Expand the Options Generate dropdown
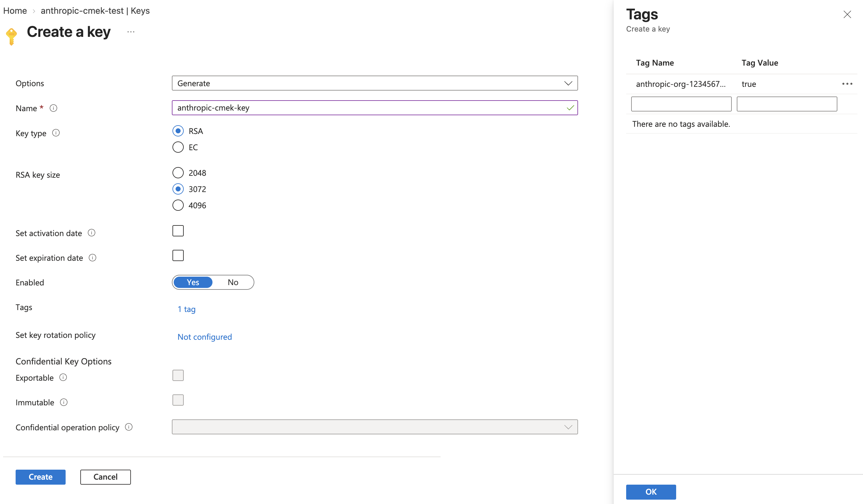 [375, 83]
